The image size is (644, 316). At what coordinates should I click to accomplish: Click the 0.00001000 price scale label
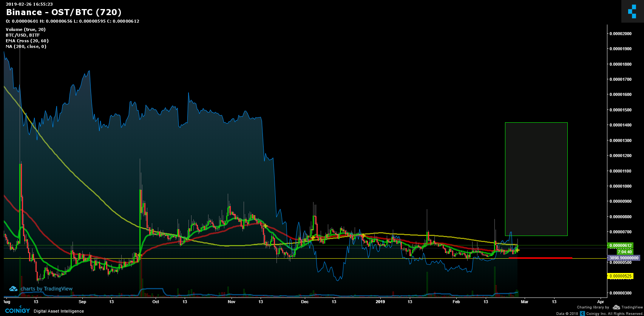pos(620,186)
